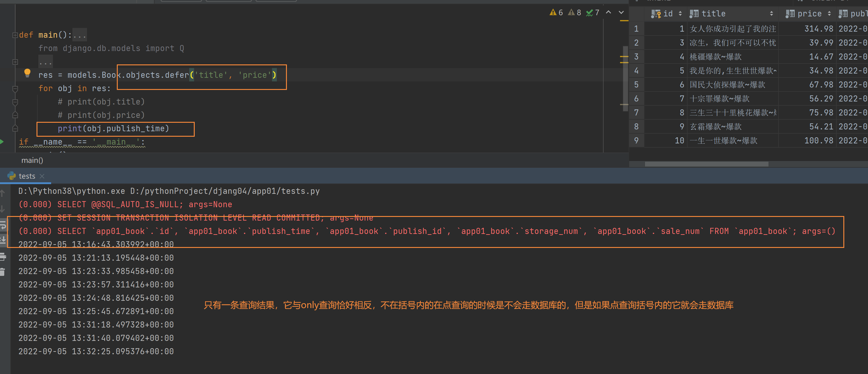Click the weak warnings indicator showing 8
Screen dimensions: 868x374
[574, 12]
